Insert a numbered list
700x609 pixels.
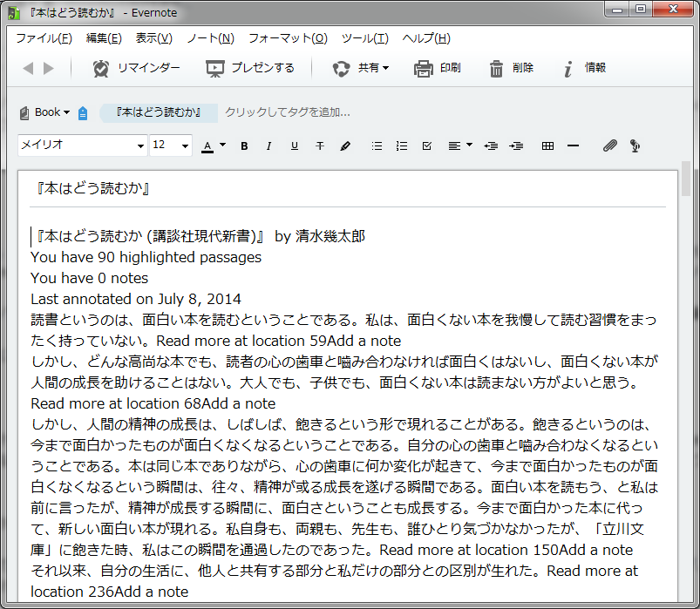coord(402,145)
